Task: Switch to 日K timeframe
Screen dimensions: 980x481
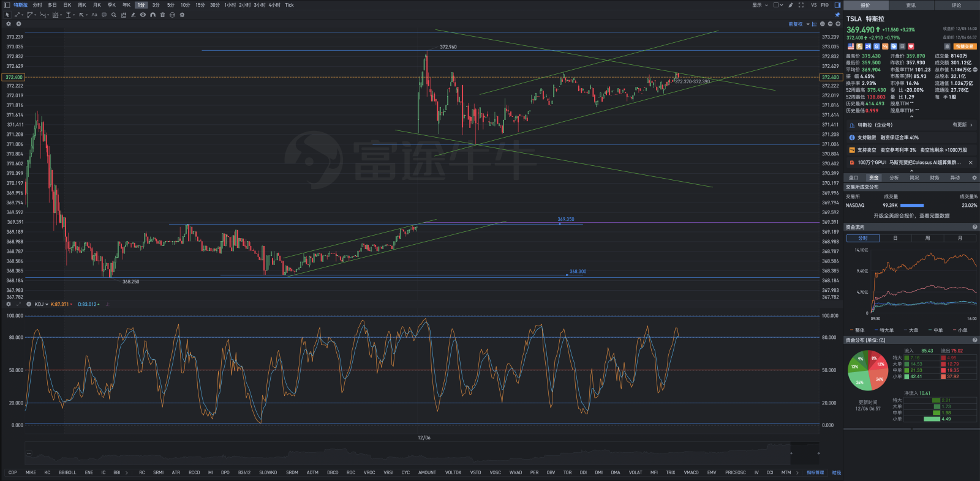Action: coord(67,5)
